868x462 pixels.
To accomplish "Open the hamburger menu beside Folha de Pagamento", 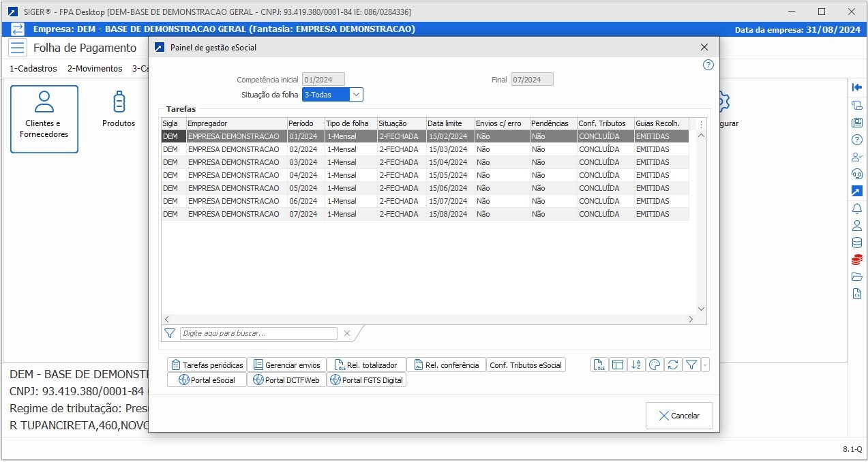I will [x=18, y=48].
